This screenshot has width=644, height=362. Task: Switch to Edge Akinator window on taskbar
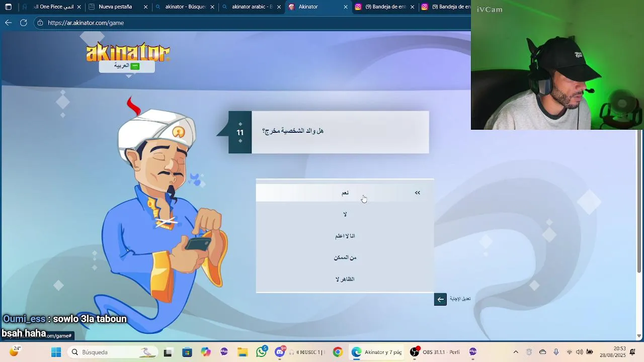(x=377, y=352)
